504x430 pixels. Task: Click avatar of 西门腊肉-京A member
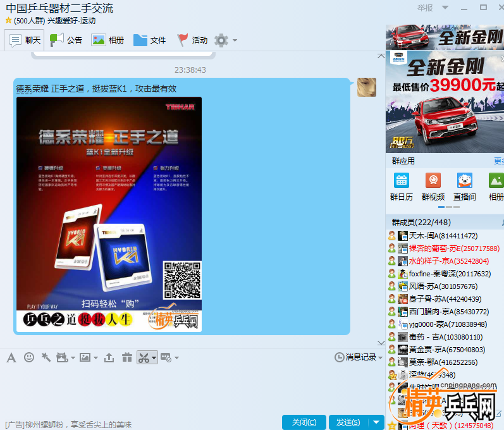click(x=402, y=312)
